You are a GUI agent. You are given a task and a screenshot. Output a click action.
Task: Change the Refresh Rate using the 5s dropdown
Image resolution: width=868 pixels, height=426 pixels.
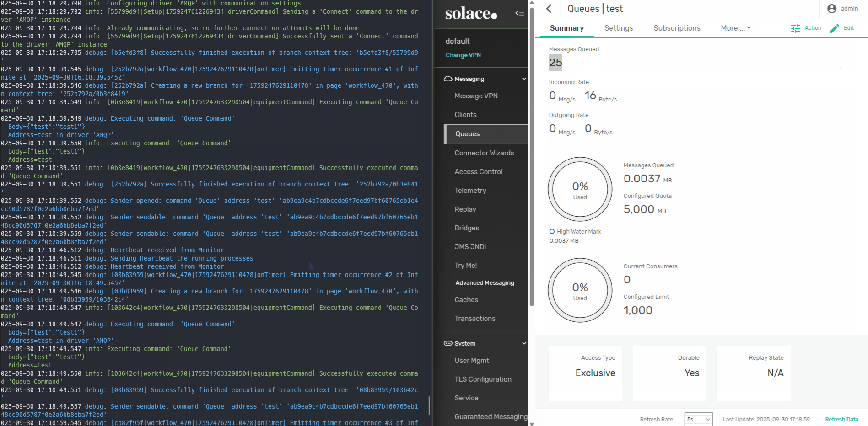pyautogui.click(x=698, y=419)
